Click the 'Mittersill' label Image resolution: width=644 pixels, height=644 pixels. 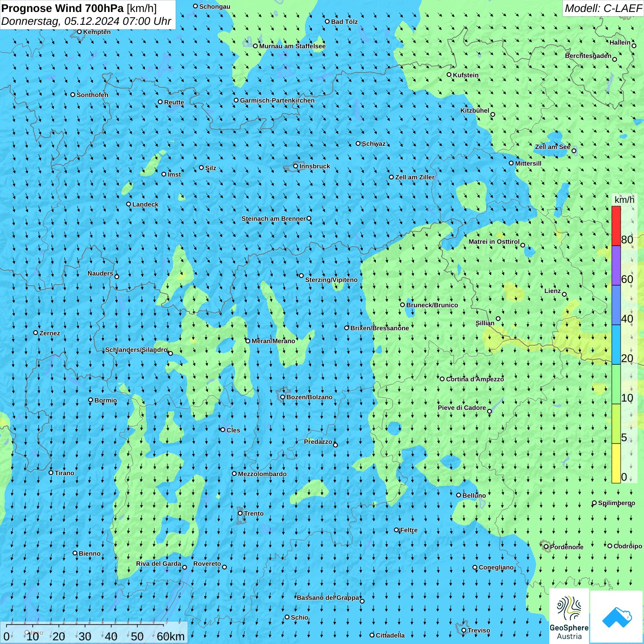[528, 163]
